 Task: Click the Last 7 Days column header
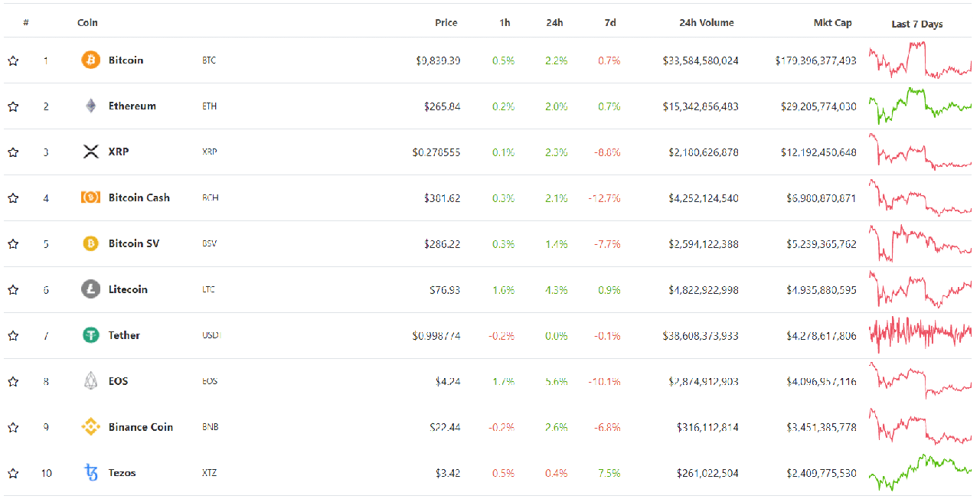[x=917, y=24]
